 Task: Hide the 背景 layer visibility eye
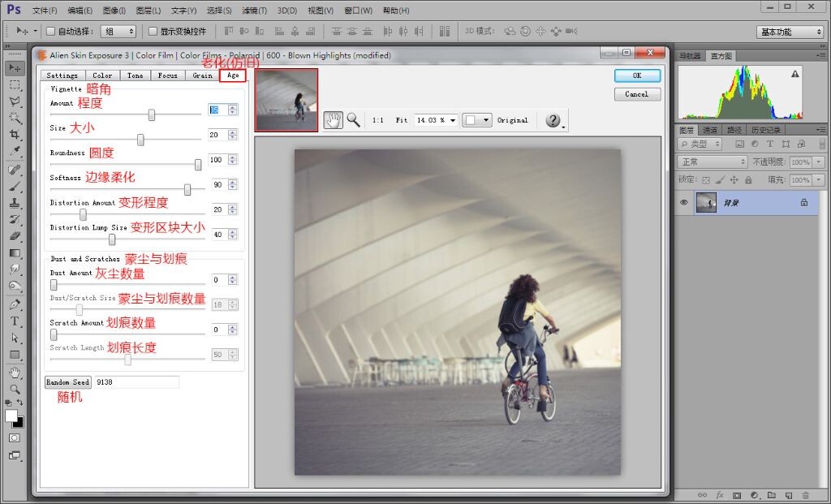pos(684,202)
